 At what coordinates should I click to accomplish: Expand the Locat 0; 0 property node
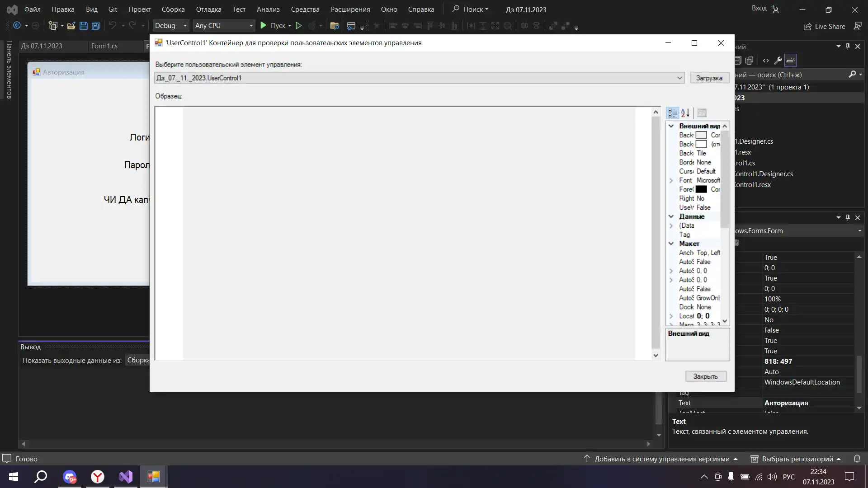tap(671, 316)
